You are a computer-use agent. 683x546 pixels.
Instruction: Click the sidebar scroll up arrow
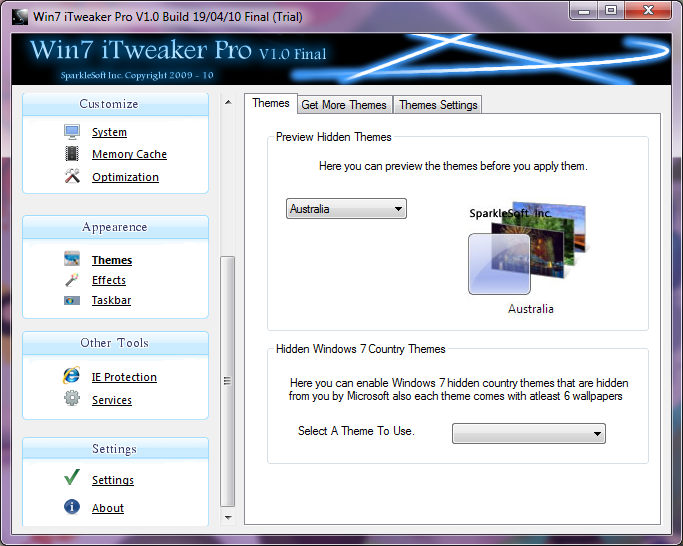coord(228,102)
